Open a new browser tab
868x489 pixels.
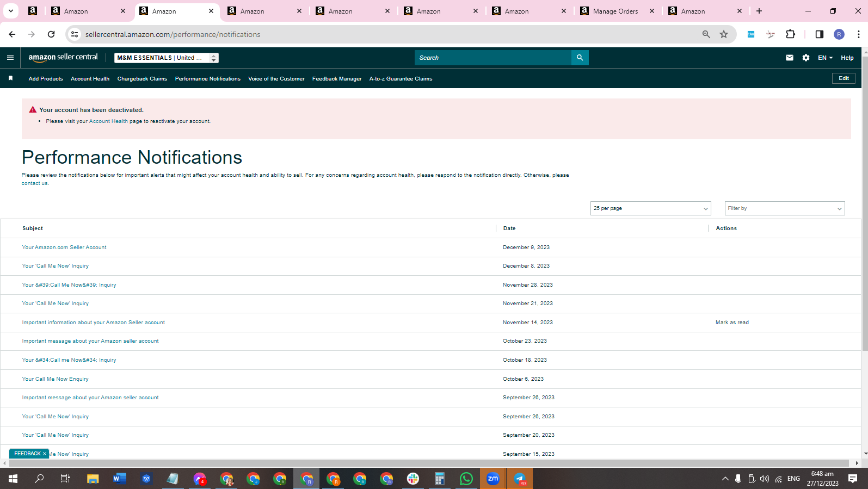[759, 11]
